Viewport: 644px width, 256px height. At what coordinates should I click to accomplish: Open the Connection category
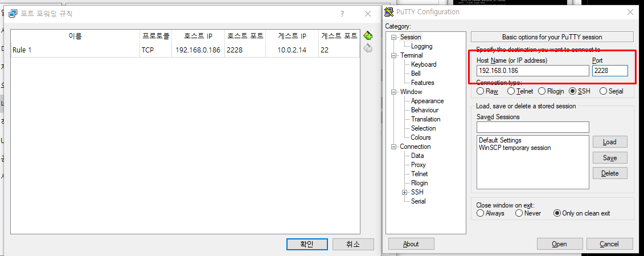[415, 147]
